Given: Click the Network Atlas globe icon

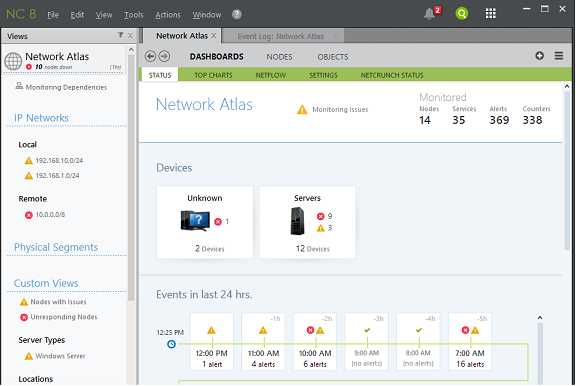Looking at the screenshot, I should [x=13, y=61].
